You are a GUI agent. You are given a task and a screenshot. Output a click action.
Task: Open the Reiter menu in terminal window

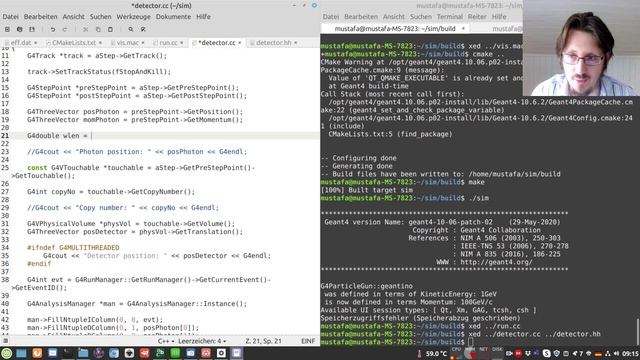[x=477, y=17]
